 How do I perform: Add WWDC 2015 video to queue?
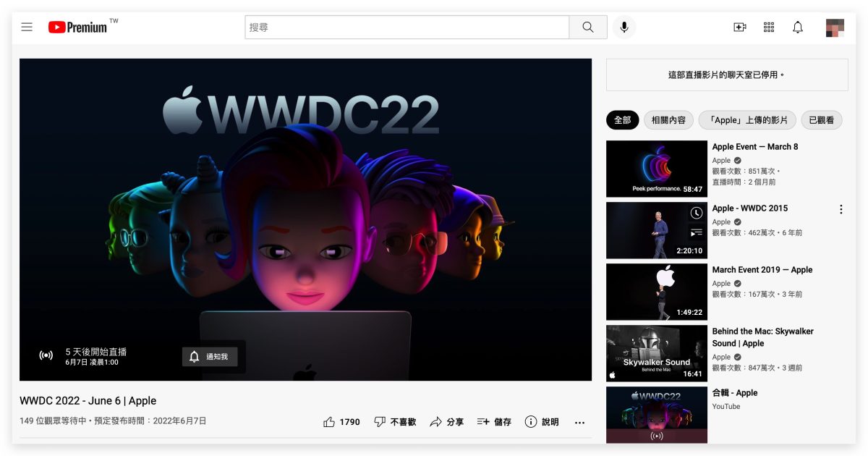(x=696, y=232)
